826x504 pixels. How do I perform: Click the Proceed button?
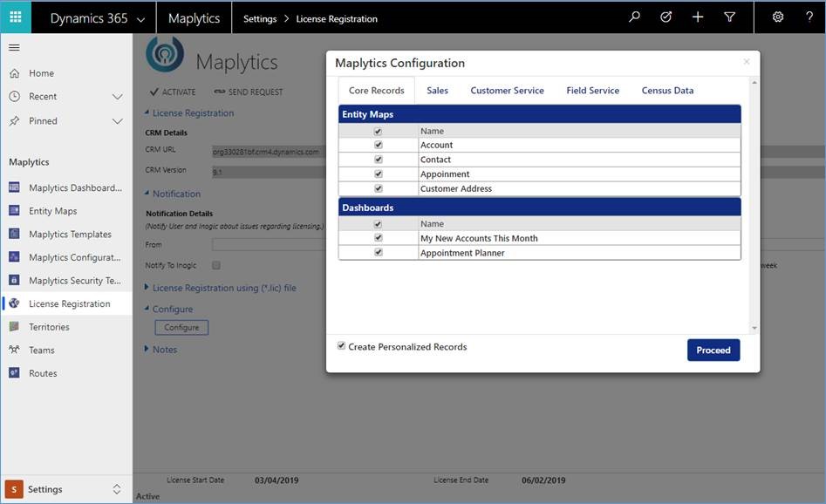pos(713,350)
